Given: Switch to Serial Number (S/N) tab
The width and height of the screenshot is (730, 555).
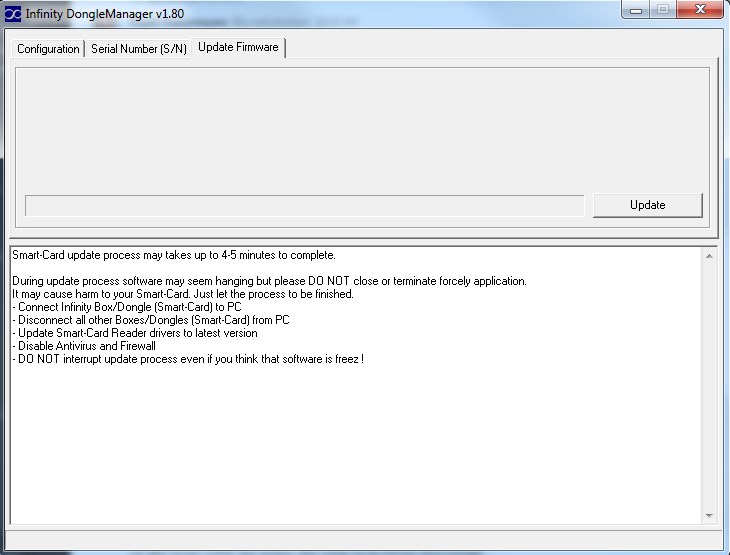Looking at the screenshot, I should pyautogui.click(x=139, y=49).
